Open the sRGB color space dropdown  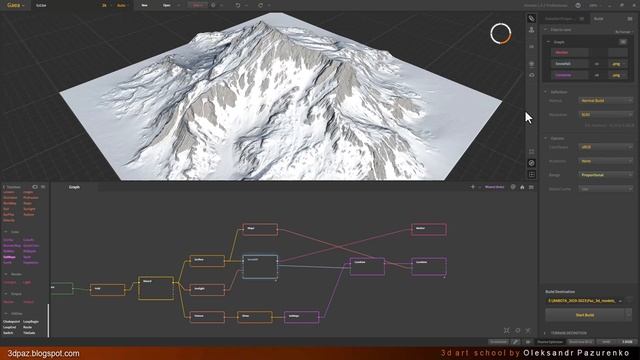click(606, 147)
